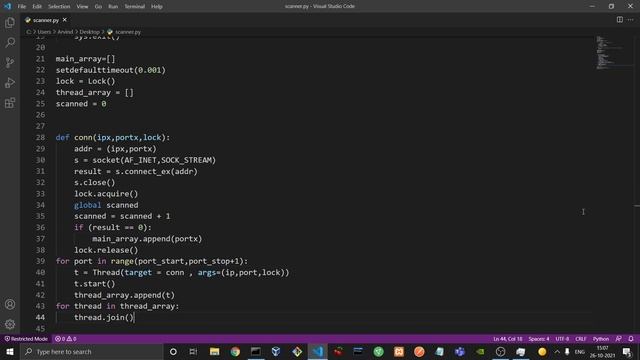Open Cortana circle icon on taskbar
Viewport: 640px width, 360px height.
[173, 351]
